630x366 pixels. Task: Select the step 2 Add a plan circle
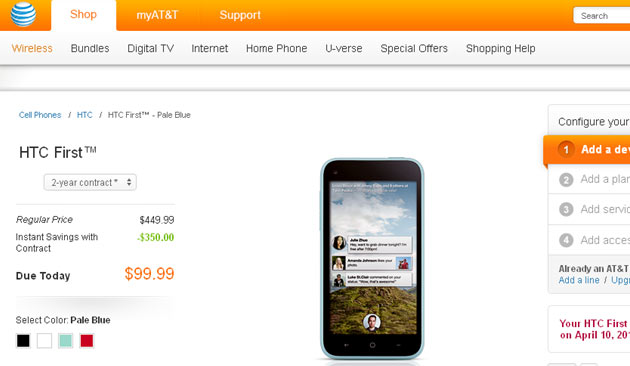pos(566,180)
